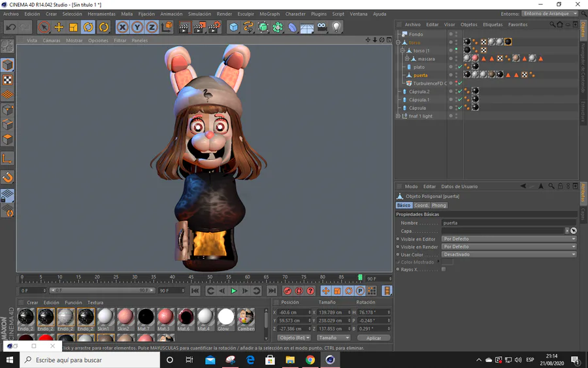Click the record active objects button
Image resolution: width=588 pixels, height=368 pixels.
pyautogui.click(x=287, y=291)
